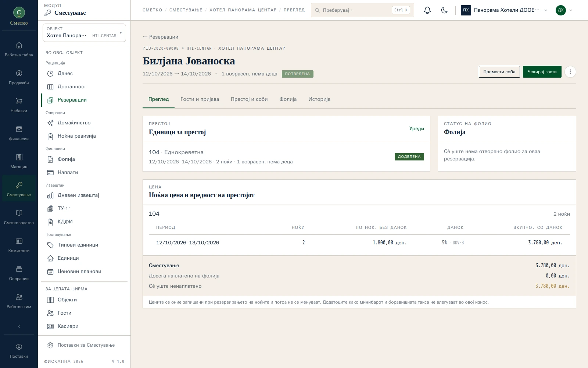Open Наплати in the sidebar
This screenshot has height=368, width=588.
click(x=85, y=173)
